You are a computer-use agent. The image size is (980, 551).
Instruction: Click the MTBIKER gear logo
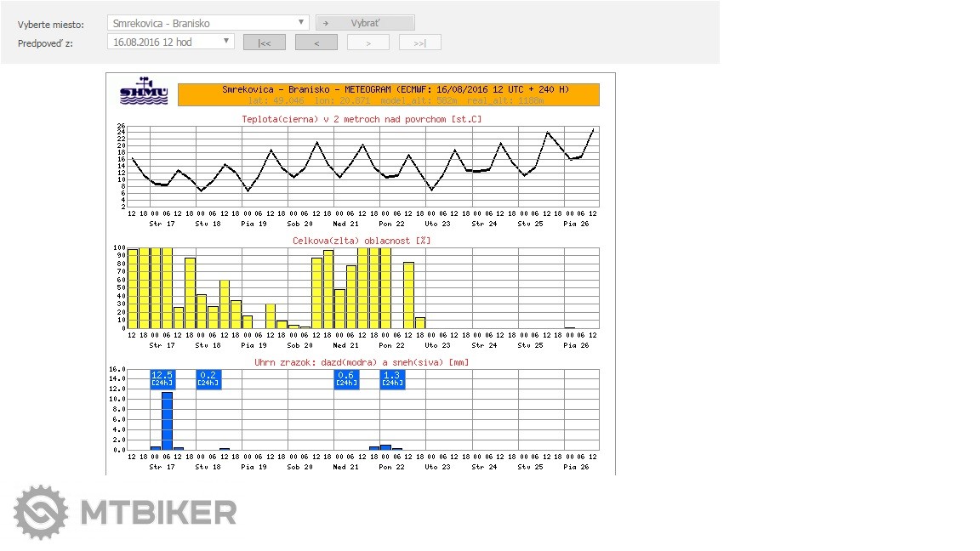41,513
